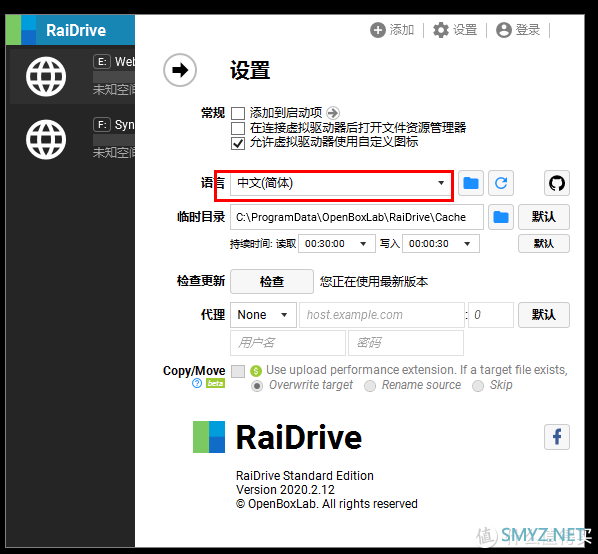Click 默认 button for 代理

click(543, 315)
